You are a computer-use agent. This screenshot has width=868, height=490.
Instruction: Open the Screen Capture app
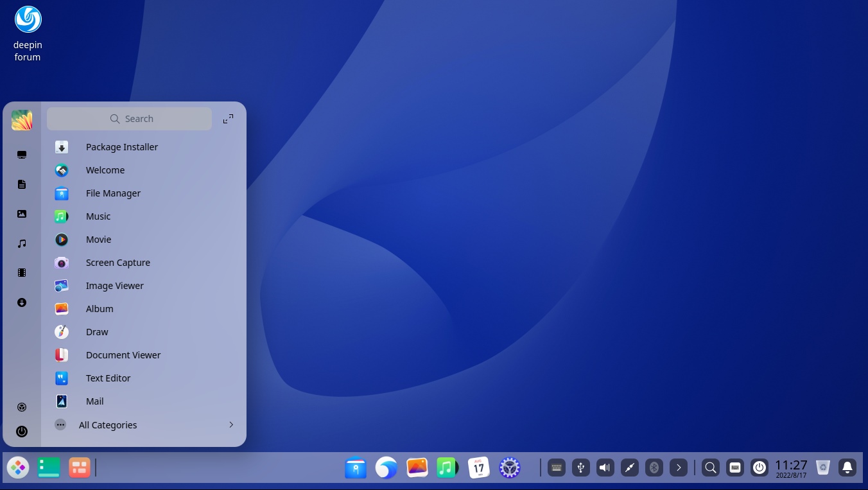coord(118,263)
